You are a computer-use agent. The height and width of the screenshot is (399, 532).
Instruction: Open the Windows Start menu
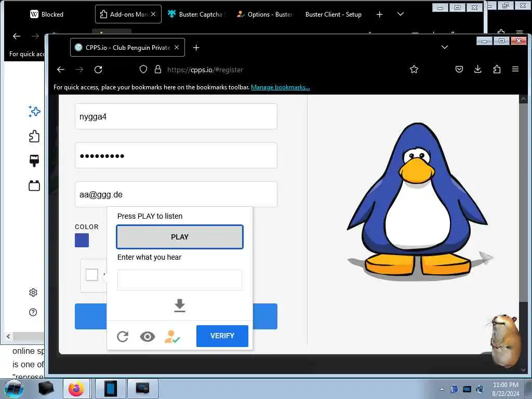click(x=14, y=389)
